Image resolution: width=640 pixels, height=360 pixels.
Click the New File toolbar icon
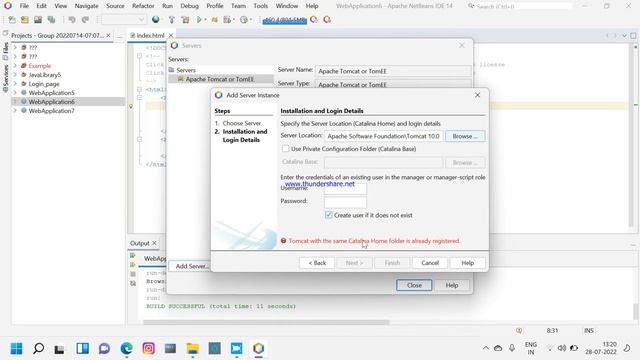[12, 20]
